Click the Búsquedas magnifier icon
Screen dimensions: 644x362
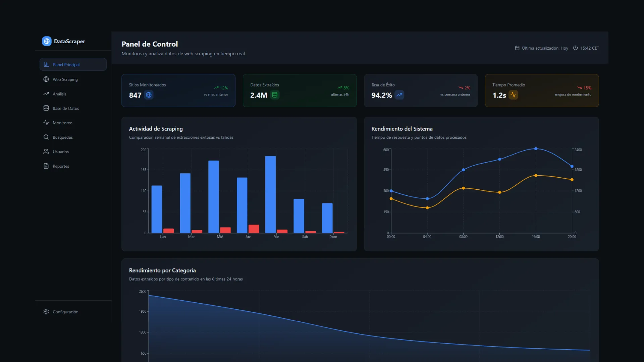pos(46,137)
